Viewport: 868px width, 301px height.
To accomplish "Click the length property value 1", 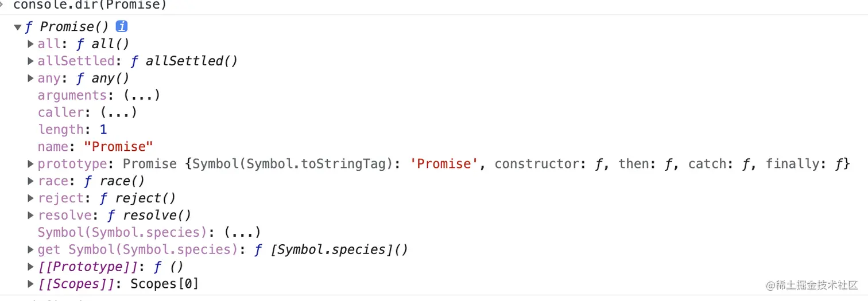I will (103, 130).
